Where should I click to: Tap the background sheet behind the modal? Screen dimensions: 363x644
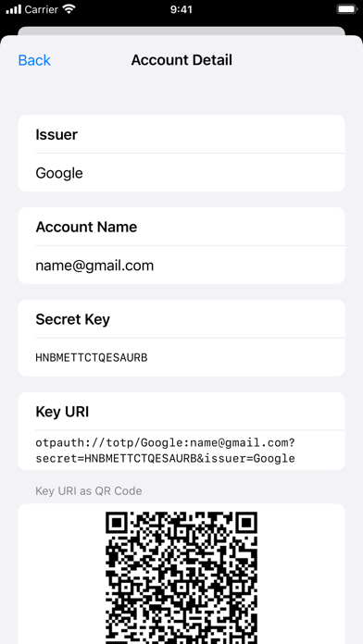click(181, 31)
